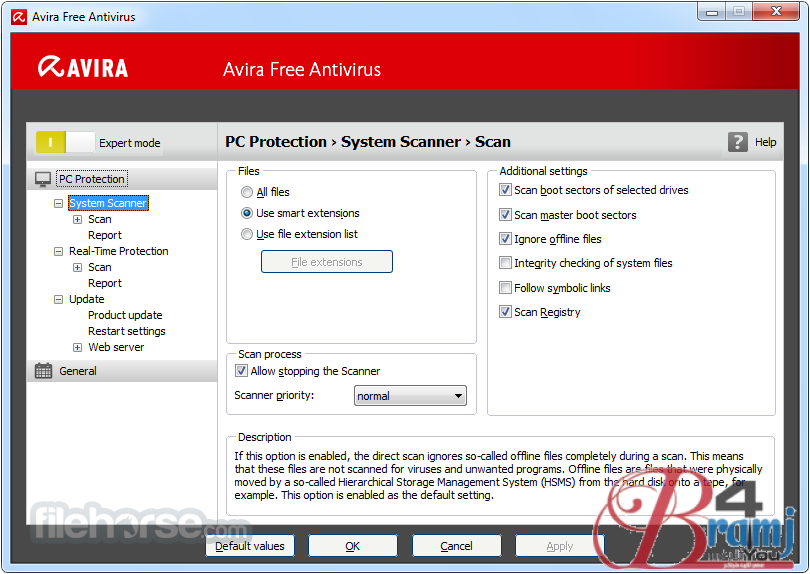Select System Scanner in the tree
810x574 pixels.
[x=108, y=203]
